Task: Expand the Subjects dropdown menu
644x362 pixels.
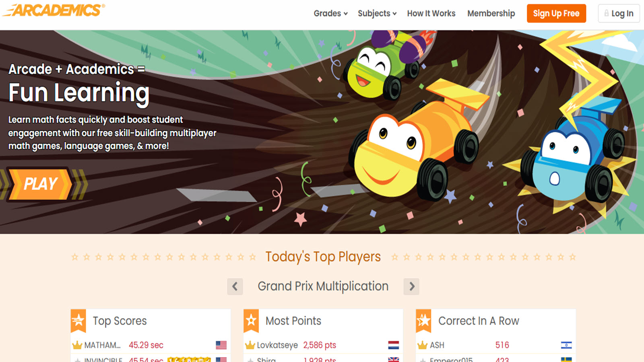Action: (377, 13)
